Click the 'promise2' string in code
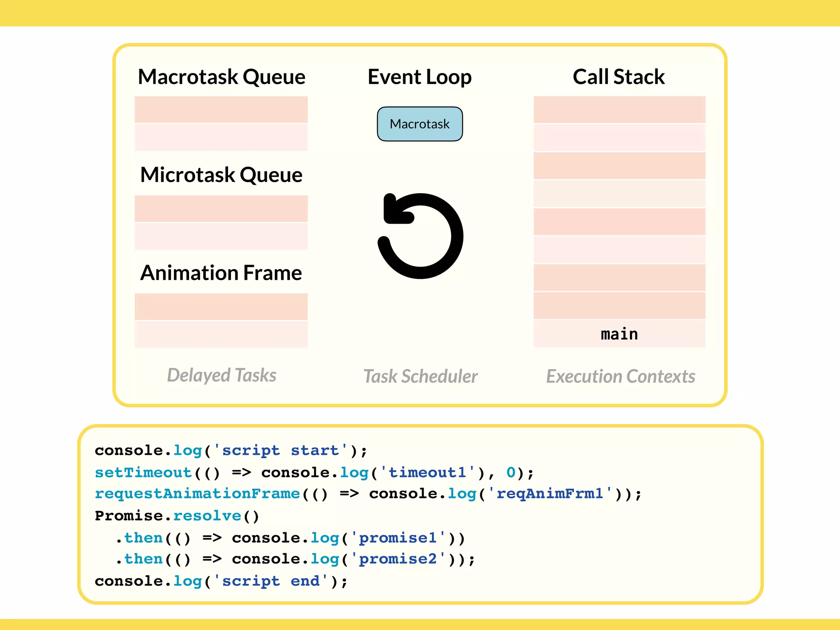 (x=397, y=559)
